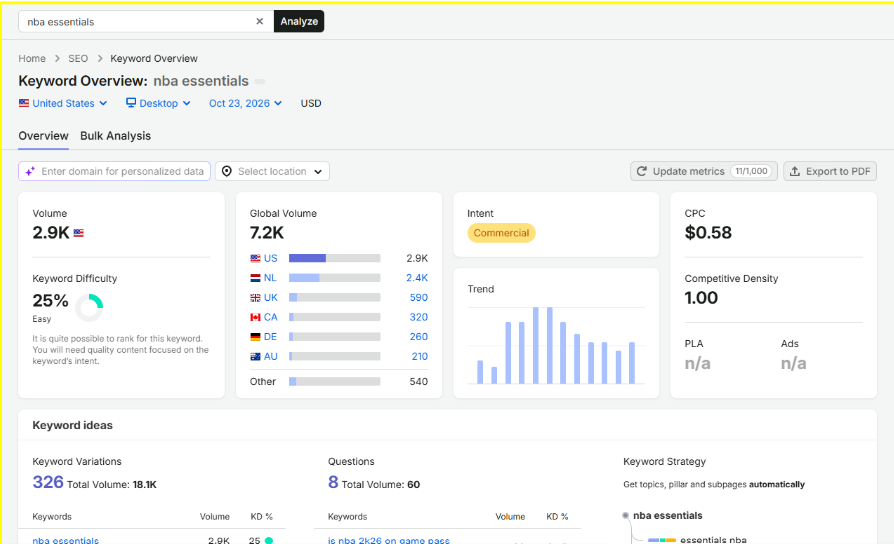Click the refresh icon in Update metrics
894x544 pixels.
(x=641, y=171)
